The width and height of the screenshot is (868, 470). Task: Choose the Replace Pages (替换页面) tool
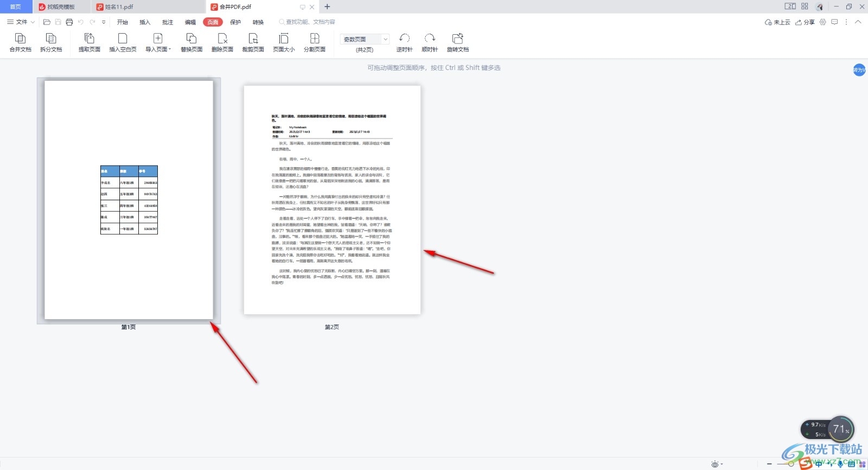coord(192,42)
